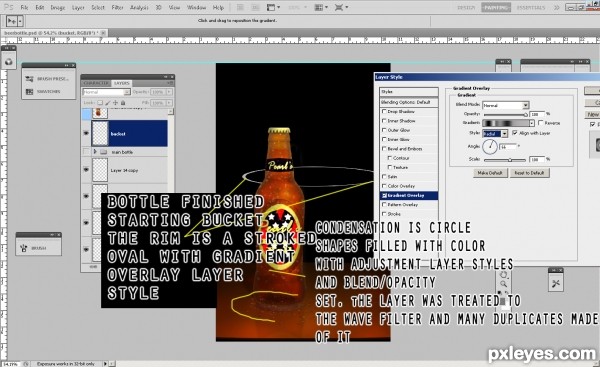Screen dimensions: 600x367
Task: Click the Angle dial control
Action: coord(490,147)
